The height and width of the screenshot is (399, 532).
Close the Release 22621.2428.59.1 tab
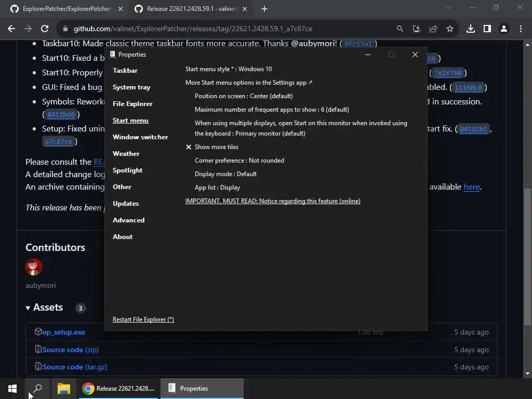(245, 9)
